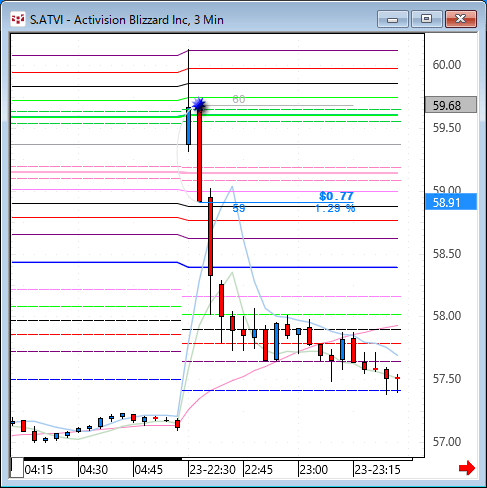This screenshot has width=487, height=488.
Task: Click the $0.77 profit annotation
Action: 336,196
